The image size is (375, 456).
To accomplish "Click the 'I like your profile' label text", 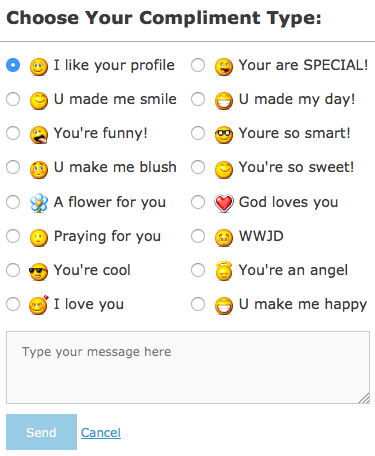I will (x=114, y=66).
